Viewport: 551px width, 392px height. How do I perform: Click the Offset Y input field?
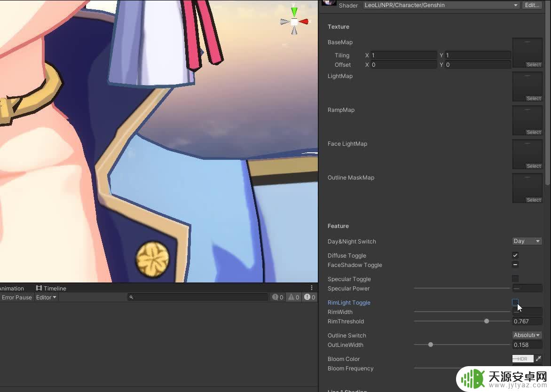pos(478,65)
